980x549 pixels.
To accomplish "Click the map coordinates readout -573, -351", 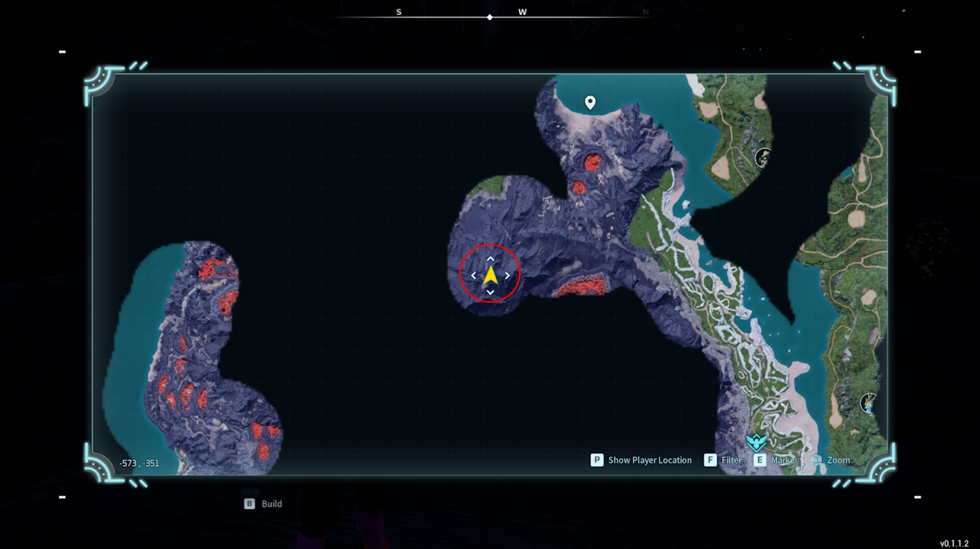I will 139,464.
